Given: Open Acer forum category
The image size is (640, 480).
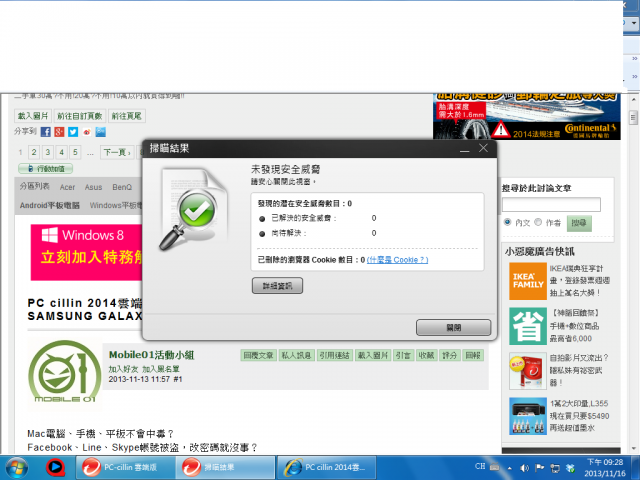Looking at the screenshot, I should pos(67,187).
